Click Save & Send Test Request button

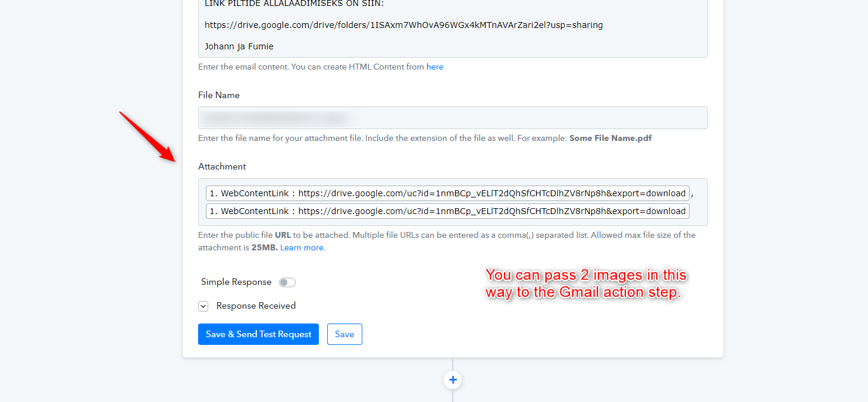[258, 334]
